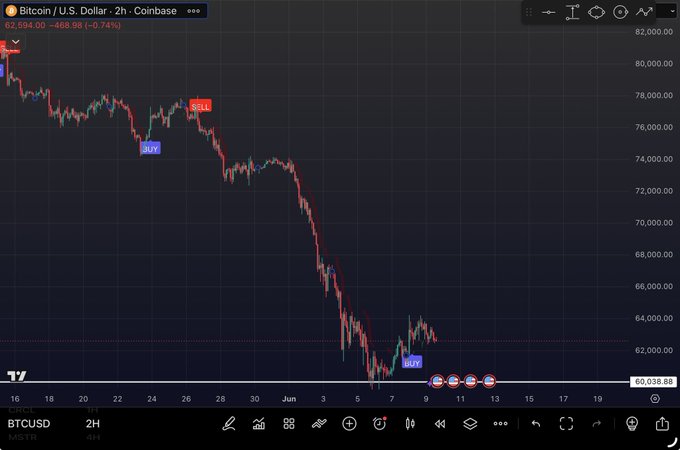The width and height of the screenshot is (680, 450).
Task: Tap the orange Bitcoin logo icon
Action: click(11, 11)
